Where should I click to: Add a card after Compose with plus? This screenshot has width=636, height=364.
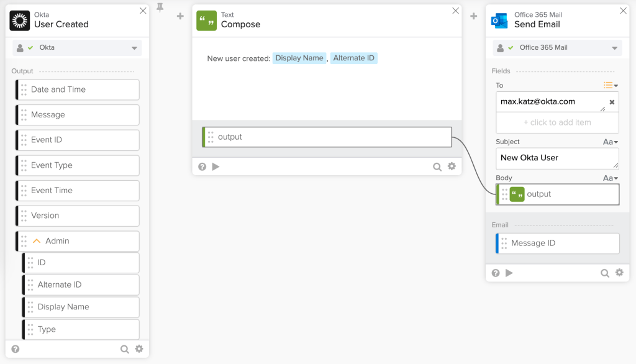pos(473,16)
